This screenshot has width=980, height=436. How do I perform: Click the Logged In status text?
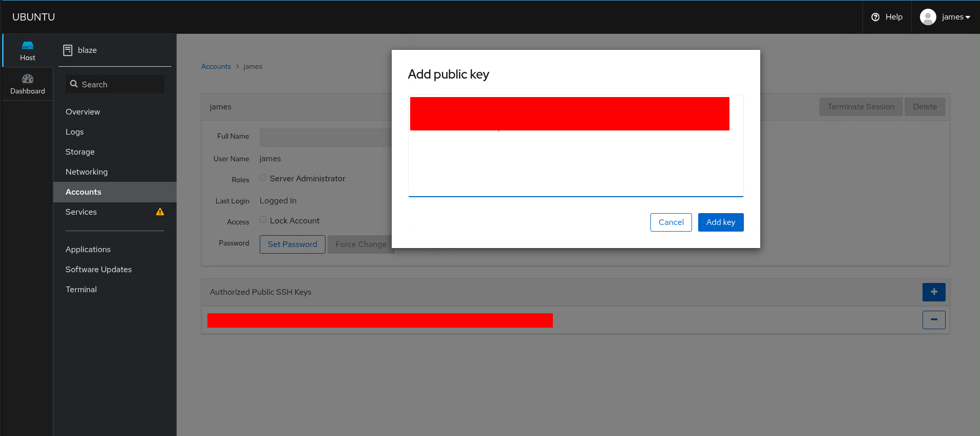(x=278, y=201)
